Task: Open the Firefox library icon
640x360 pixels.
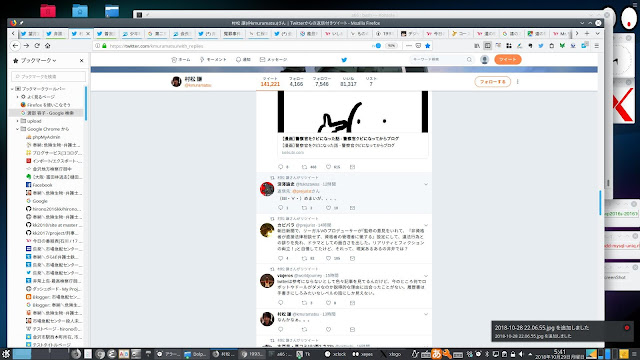Action: coord(477,46)
